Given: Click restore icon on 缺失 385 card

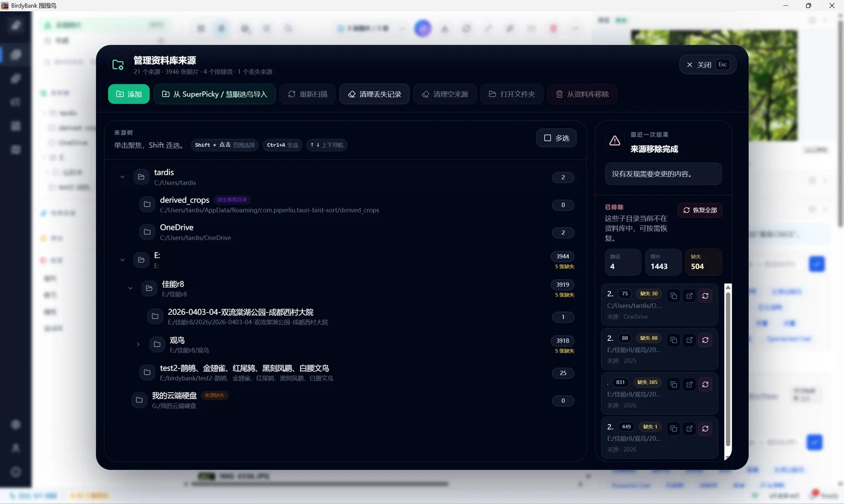Looking at the screenshot, I should 705,384.
